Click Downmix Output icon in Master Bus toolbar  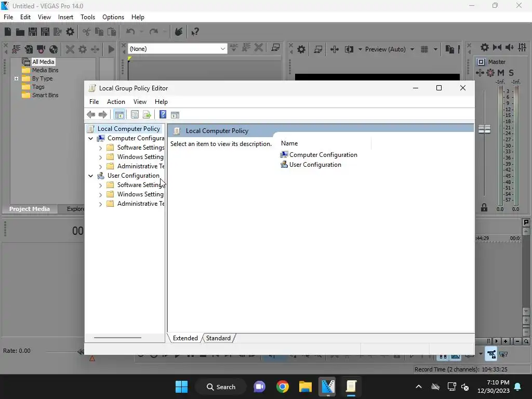(497, 47)
